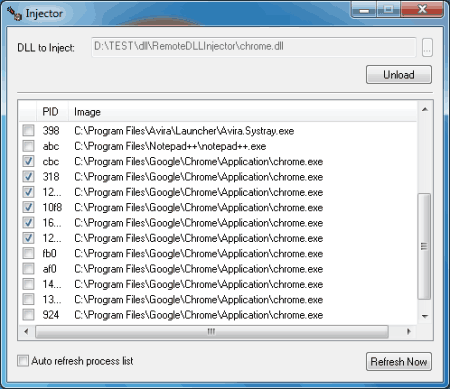Select the chrome.exe path in row 10f8
This screenshot has height=389, width=450.
tap(199, 208)
